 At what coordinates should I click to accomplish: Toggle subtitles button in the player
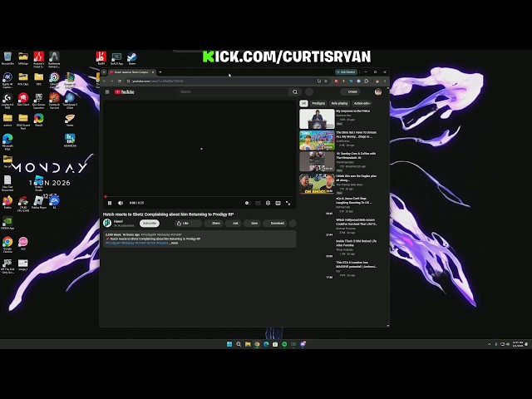[x=258, y=203]
